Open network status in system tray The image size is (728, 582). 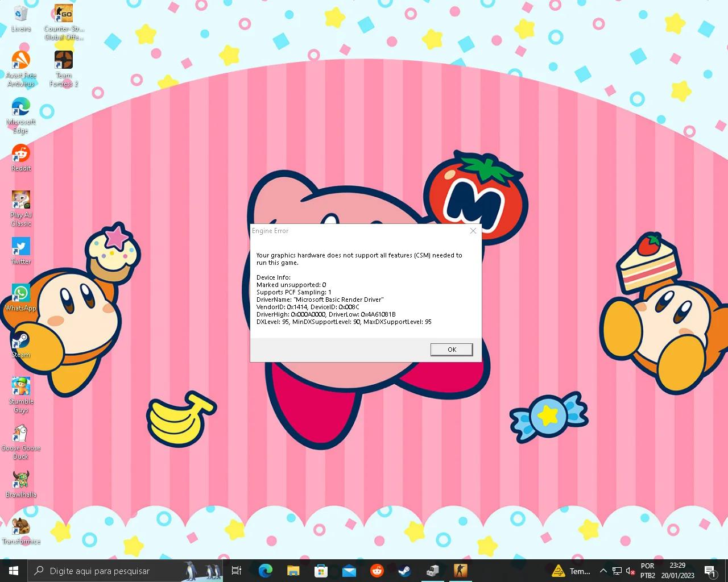click(617, 571)
